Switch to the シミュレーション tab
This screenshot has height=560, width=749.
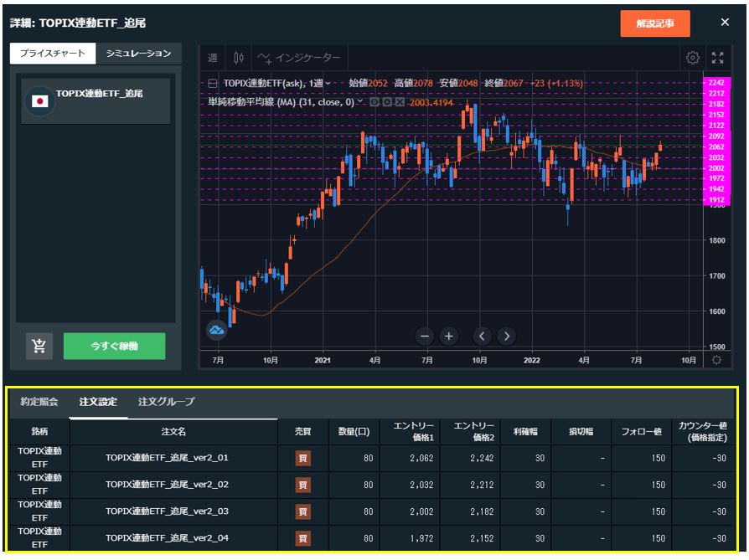[x=138, y=54]
